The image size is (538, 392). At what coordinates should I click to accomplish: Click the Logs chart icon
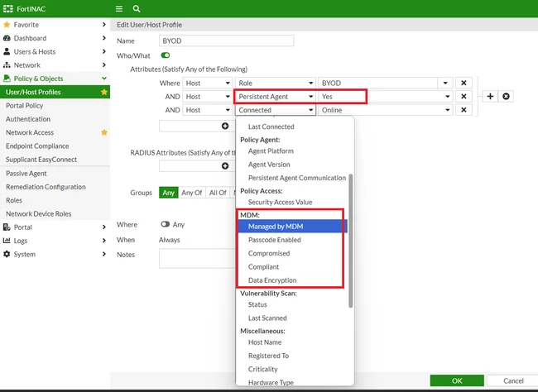[x=7, y=241]
